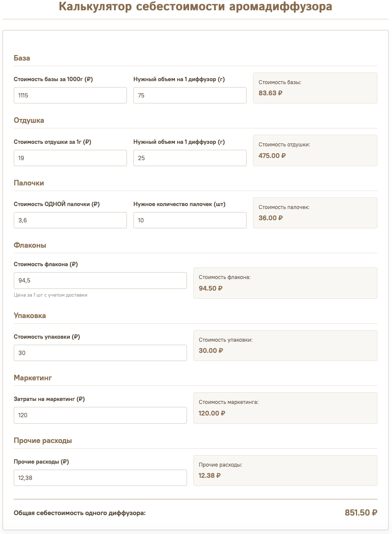Viewport: 392px width, 534px height.
Task: Click the other expenses result 12.38 ₽
Action: point(210,475)
